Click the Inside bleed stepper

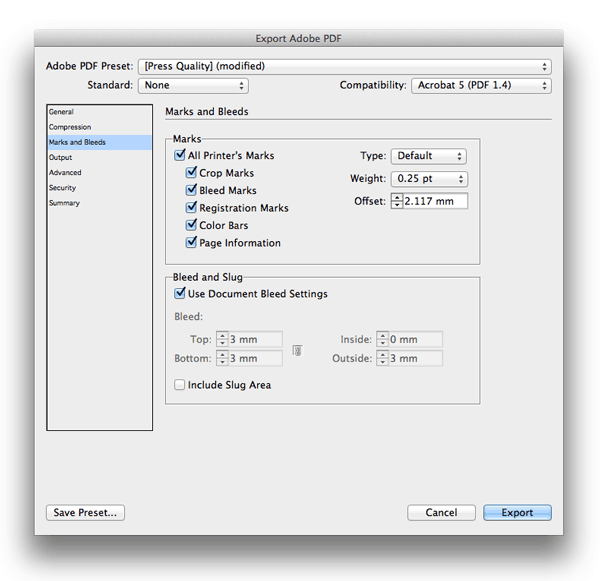(x=382, y=339)
